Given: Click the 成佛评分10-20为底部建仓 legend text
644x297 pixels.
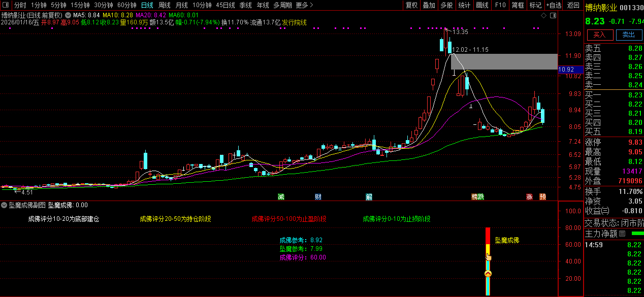Looking at the screenshot, I should click(63, 219).
